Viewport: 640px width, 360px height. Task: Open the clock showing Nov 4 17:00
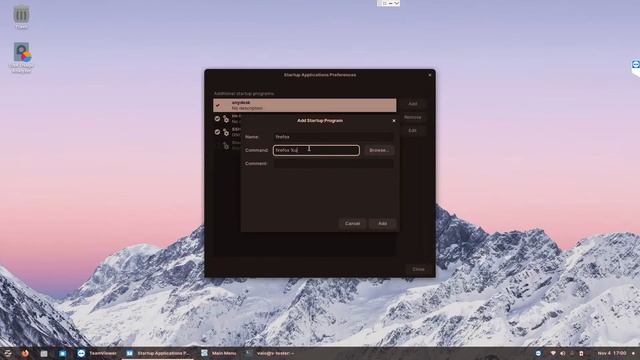pyautogui.click(x=612, y=353)
